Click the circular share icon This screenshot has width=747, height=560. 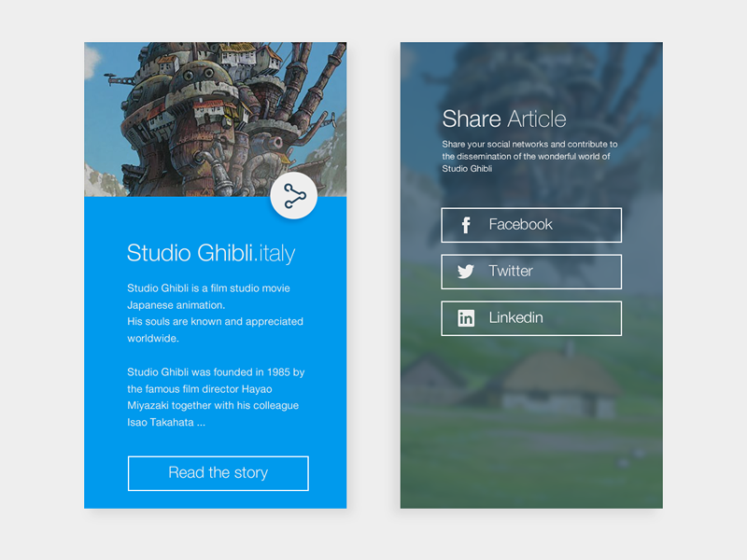[x=294, y=196]
